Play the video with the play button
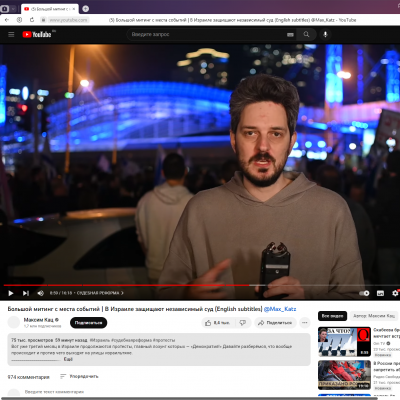The height and width of the screenshot is (400, 400). (11, 293)
